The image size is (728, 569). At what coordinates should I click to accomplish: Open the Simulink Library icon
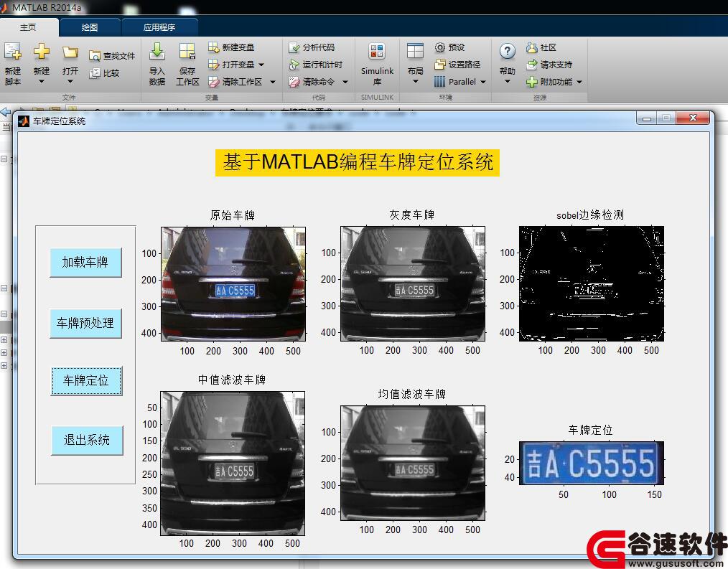(x=377, y=51)
